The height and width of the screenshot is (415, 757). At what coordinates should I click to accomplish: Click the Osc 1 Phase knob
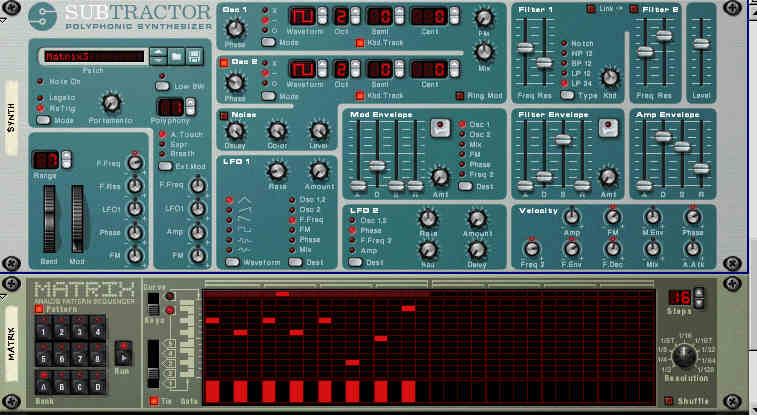[x=235, y=28]
